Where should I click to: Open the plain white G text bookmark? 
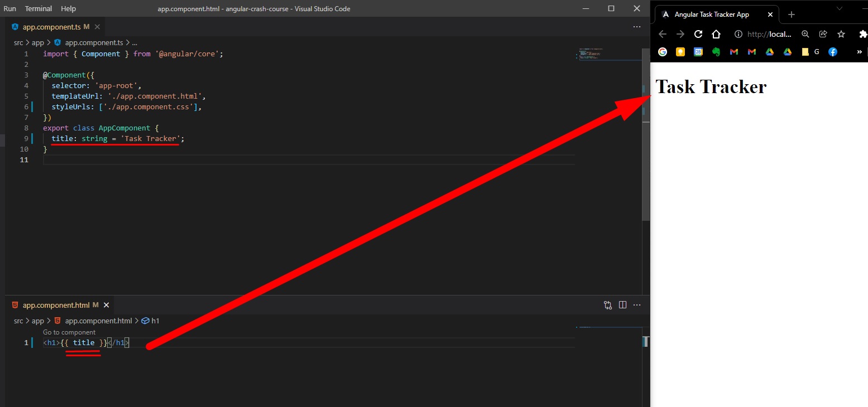pos(817,52)
